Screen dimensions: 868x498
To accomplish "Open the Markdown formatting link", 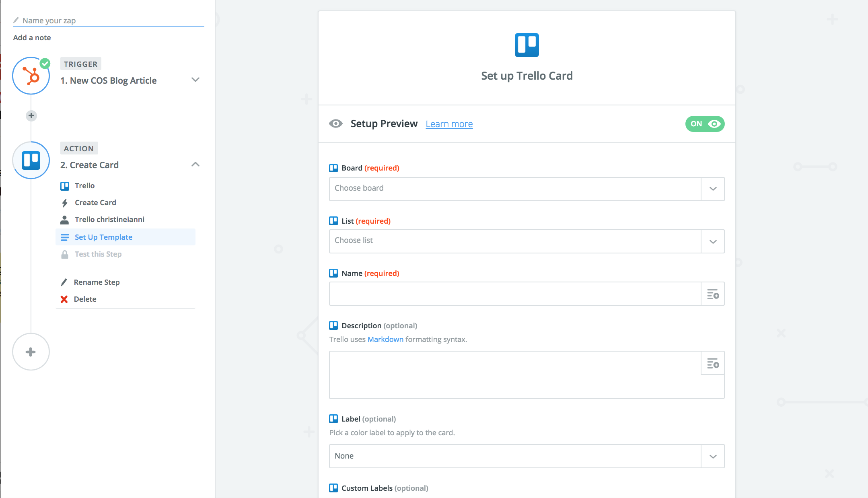I will 385,339.
